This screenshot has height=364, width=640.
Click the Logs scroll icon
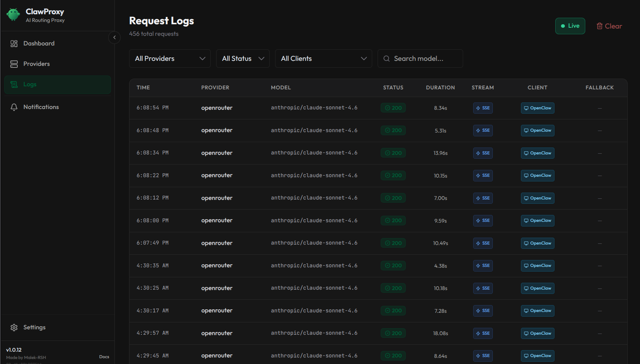(x=14, y=84)
